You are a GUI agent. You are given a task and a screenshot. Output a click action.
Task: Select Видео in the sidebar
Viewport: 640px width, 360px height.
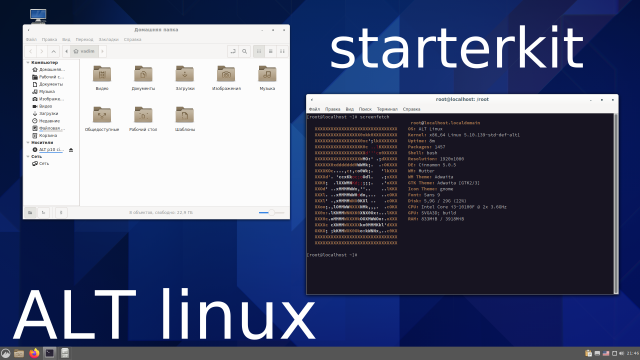42,106
